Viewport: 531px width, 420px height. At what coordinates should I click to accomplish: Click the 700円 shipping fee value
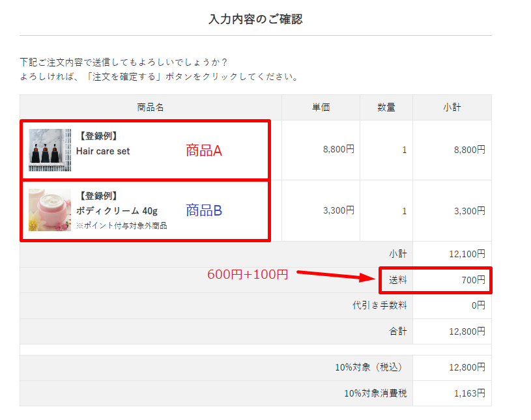pyautogui.click(x=472, y=280)
